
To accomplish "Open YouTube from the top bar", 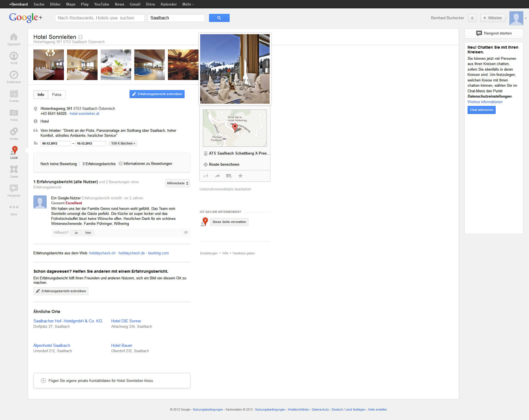I will (x=101, y=4).
